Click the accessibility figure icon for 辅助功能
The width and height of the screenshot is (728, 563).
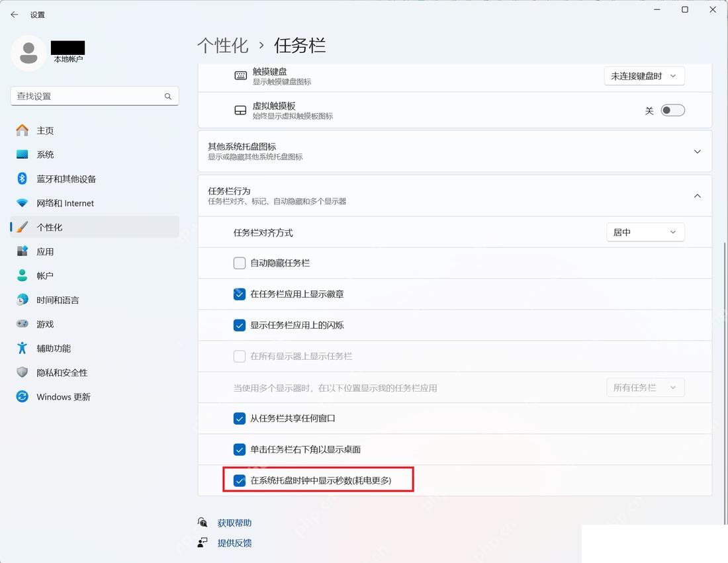pyautogui.click(x=22, y=348)
